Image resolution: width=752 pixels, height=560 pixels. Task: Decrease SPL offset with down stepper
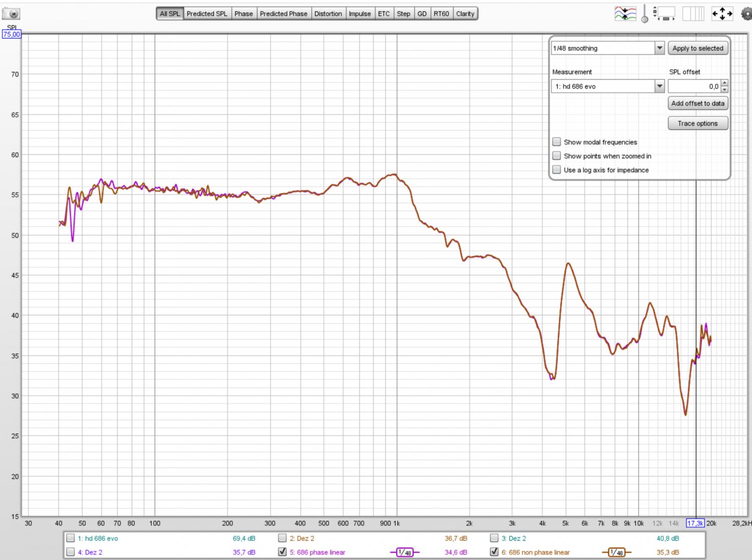pos(724,90)
